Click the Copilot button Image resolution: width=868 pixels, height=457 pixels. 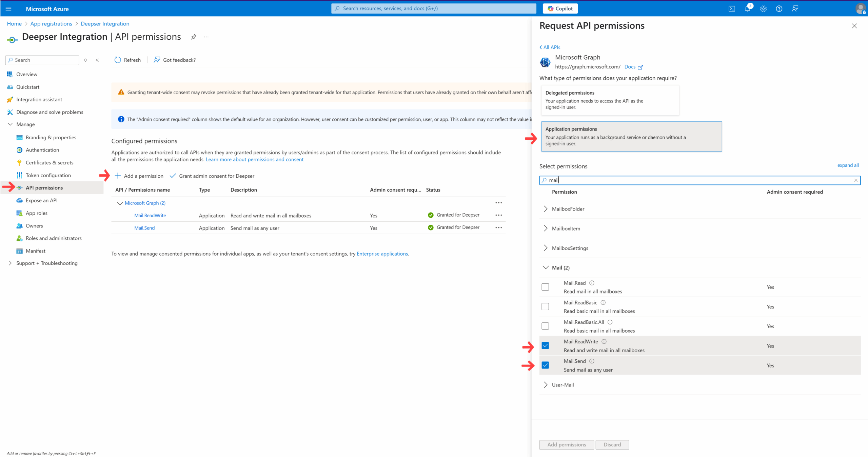pyautogui.click(x=560, y=9)
